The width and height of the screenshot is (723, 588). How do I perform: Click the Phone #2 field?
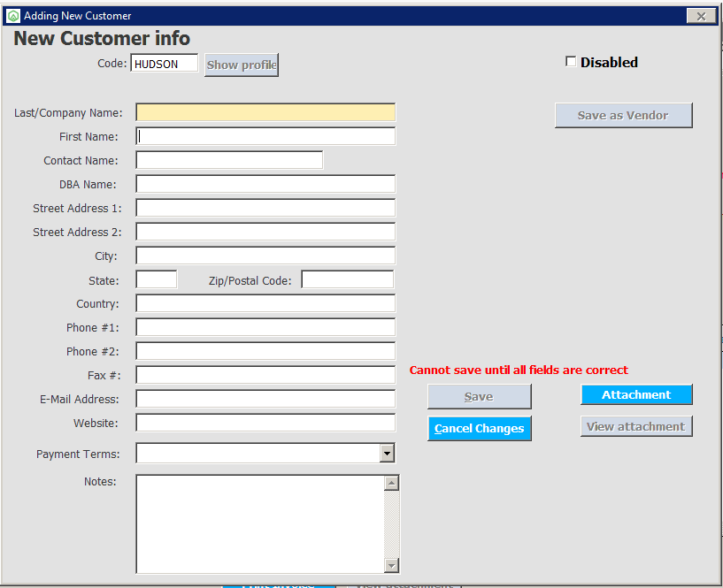(265, 351)
